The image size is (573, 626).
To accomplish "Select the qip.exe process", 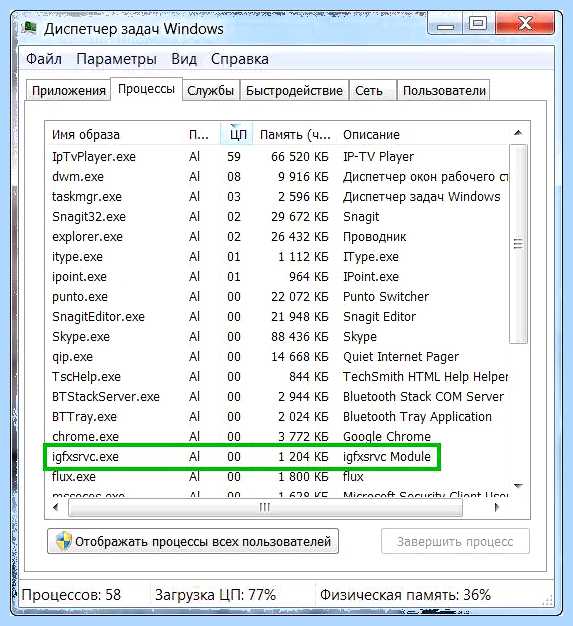I will click(x=278, y=357).
